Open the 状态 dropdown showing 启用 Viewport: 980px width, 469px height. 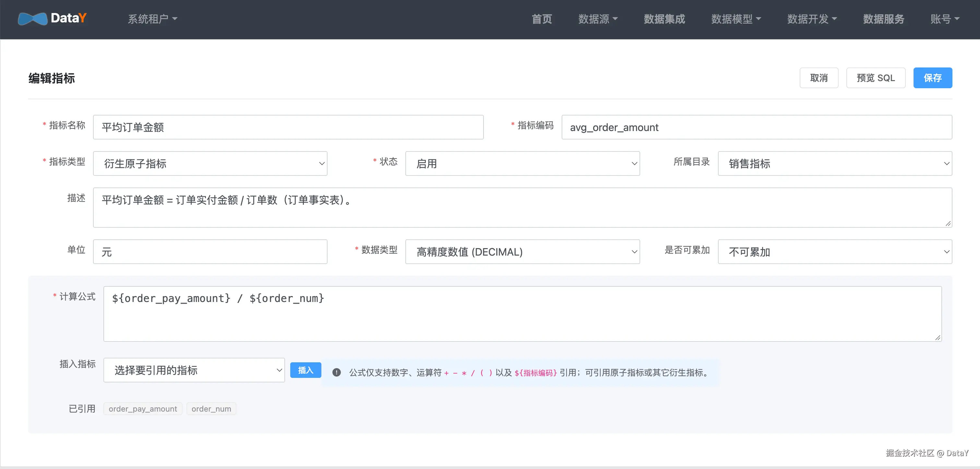point(522,163)
